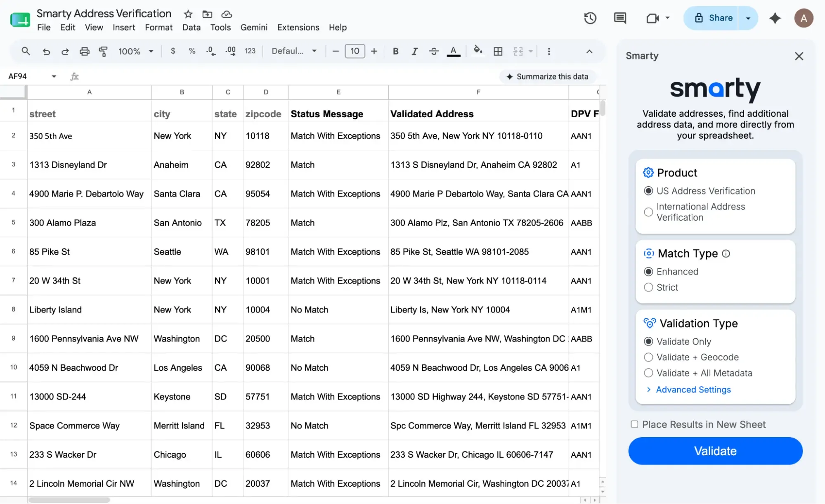Close the Smarty side panel

tap(799, 56)
